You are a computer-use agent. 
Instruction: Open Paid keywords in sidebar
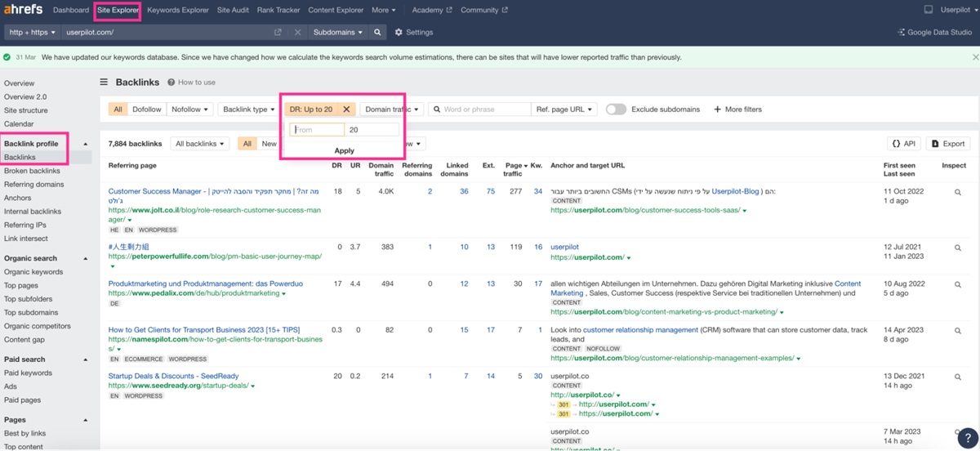click(28, 373)
